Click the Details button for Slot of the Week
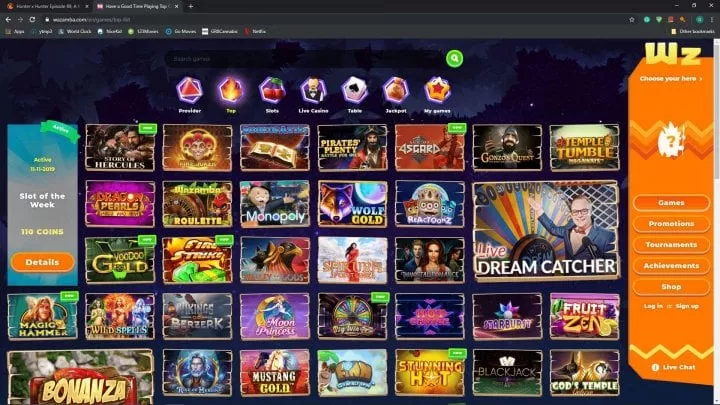 pyautogui.click(x=43, y=262)
